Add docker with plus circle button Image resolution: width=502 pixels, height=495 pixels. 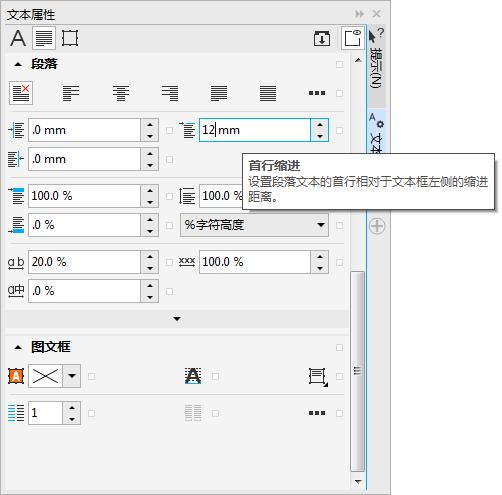[x=377, y=226]
